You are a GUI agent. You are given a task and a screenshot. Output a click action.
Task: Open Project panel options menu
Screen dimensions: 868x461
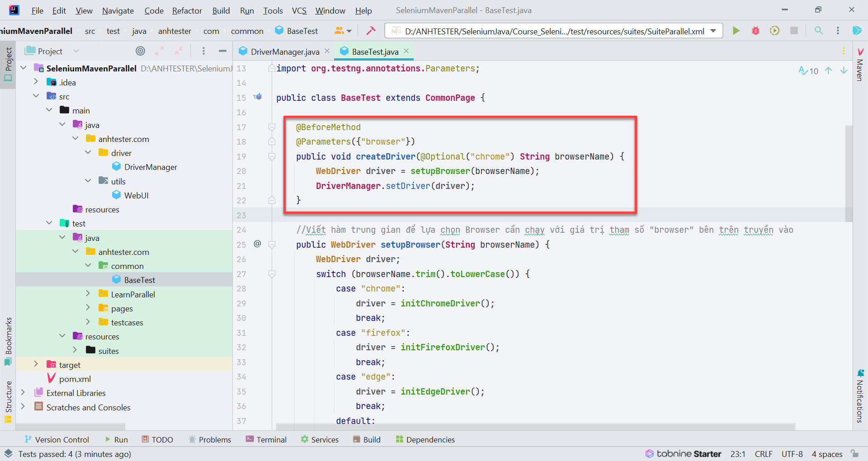(203, 51)
